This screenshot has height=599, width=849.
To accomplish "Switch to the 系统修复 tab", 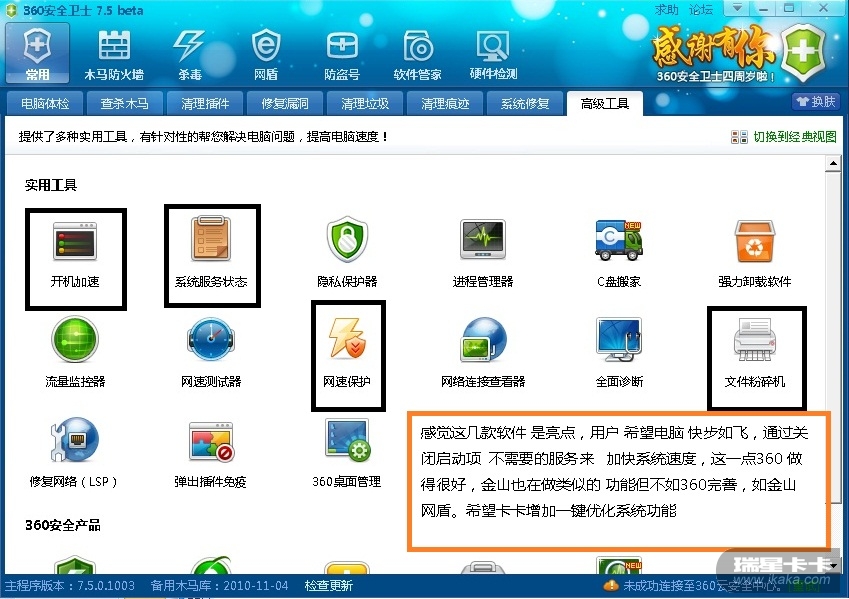I will point(525,103).
